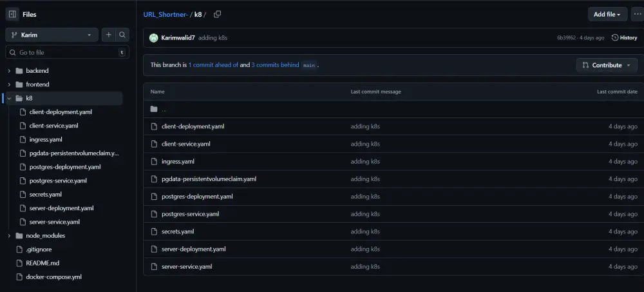Click the add file plus icon in sidebar
The height and width of the screenshot is (292, 644).
[109, 35]
